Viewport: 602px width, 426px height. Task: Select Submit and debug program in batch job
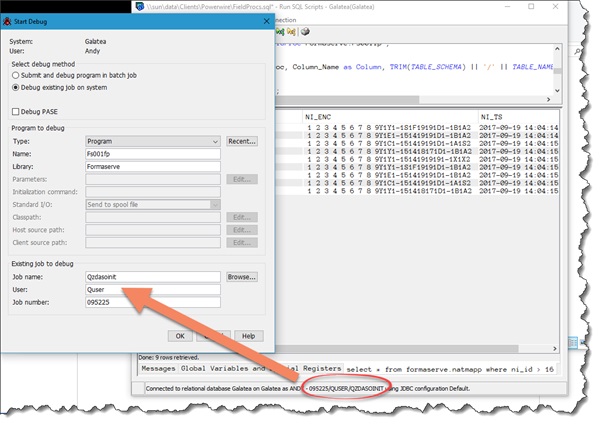point(16,75)
